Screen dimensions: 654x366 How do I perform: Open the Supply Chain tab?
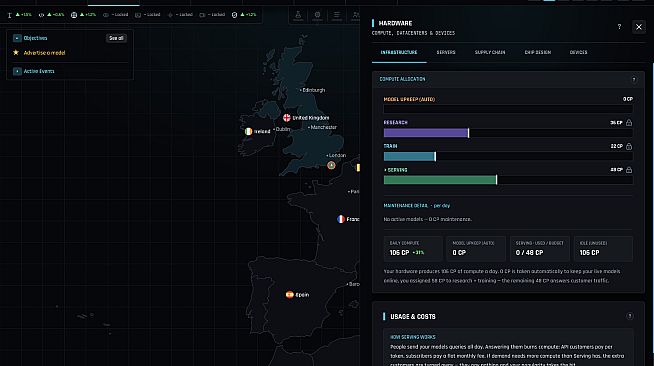point(490,53)
